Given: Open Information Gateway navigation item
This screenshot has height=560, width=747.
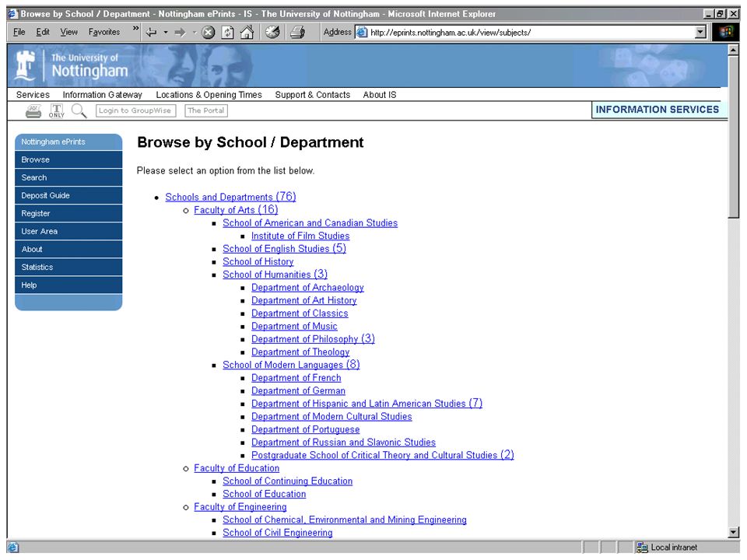Looking at the screenshot, I should 103,95.
